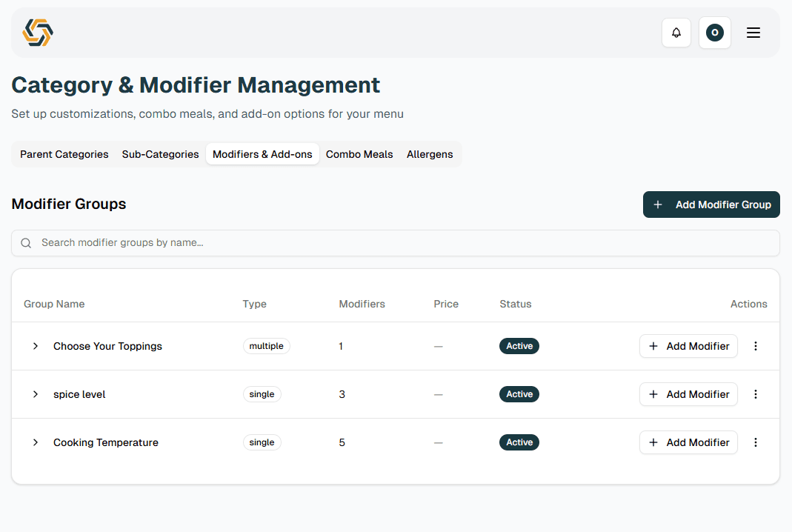Image resolution: width=792 pixels, height=532 pixels.
Task: Open three-dot actions for Cooking Temperature
Action: tap(756, 442)
